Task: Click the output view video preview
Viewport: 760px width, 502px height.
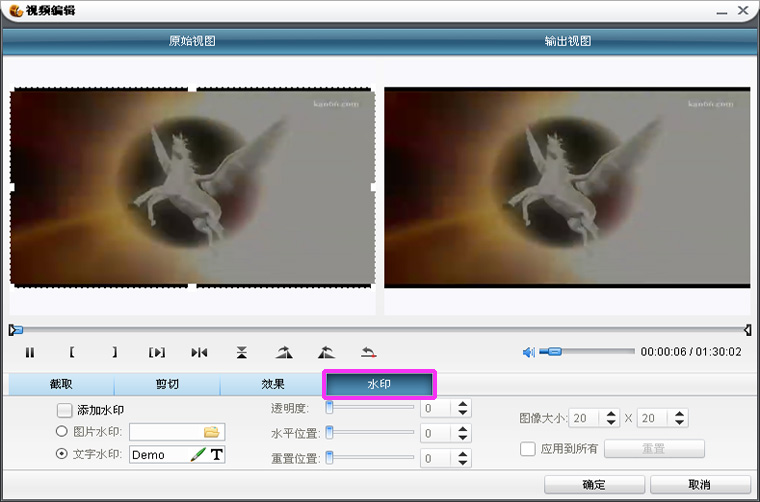Action: tap(567, 188)
